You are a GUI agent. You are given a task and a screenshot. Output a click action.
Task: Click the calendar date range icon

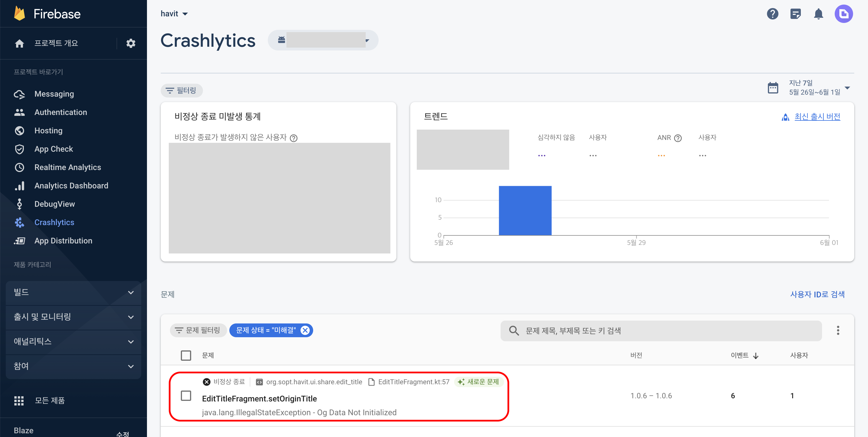tap(773, 87)
